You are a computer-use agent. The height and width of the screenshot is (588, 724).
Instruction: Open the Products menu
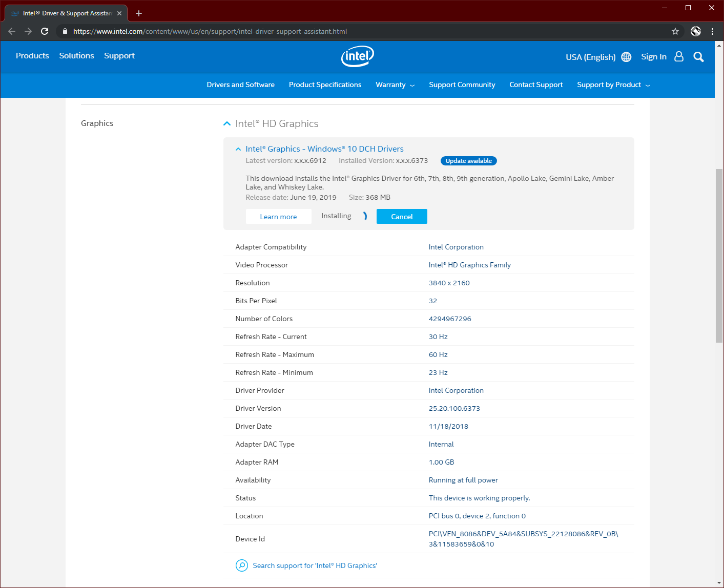click(32, 56)
